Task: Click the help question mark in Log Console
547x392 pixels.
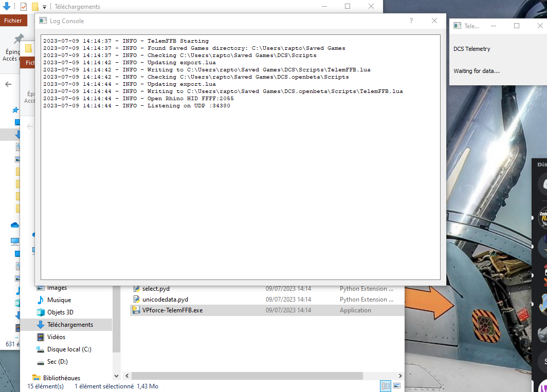Action: pyautogui.click(x=411, y=21)
